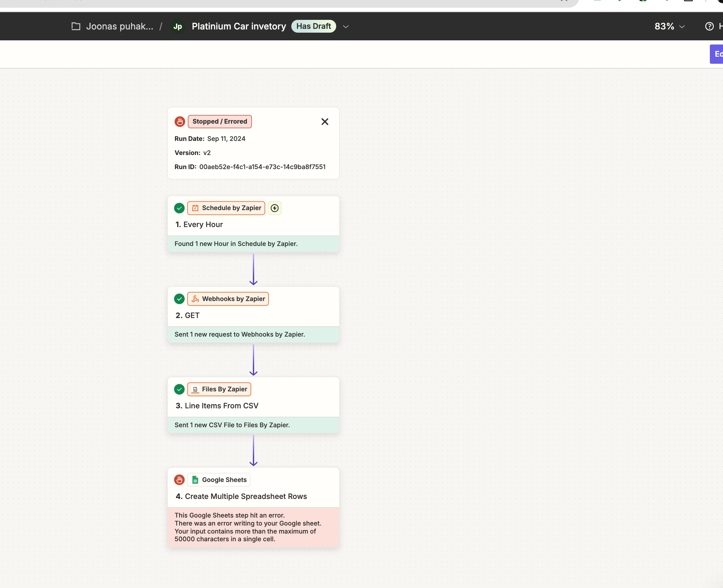Screen dimensions: 723x588
Task: Open step 3. Line Items From CSV
Action: click(x=221, y=406)
